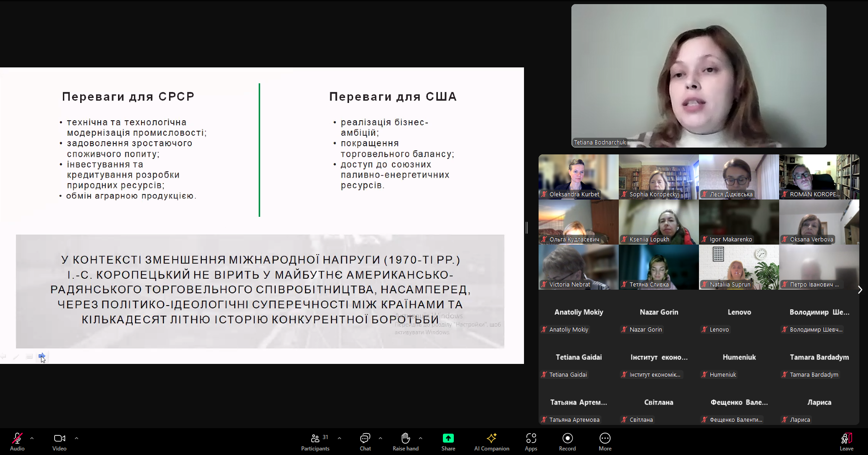Expand the chevron next to Participants
This screenshot has width=868, height=455.
339,438
